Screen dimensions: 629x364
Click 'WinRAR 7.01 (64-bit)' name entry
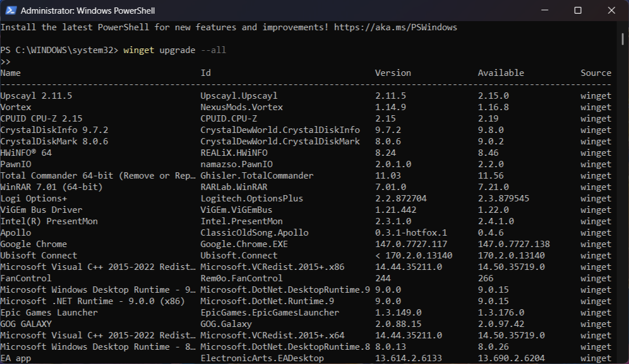coord(51,187)
